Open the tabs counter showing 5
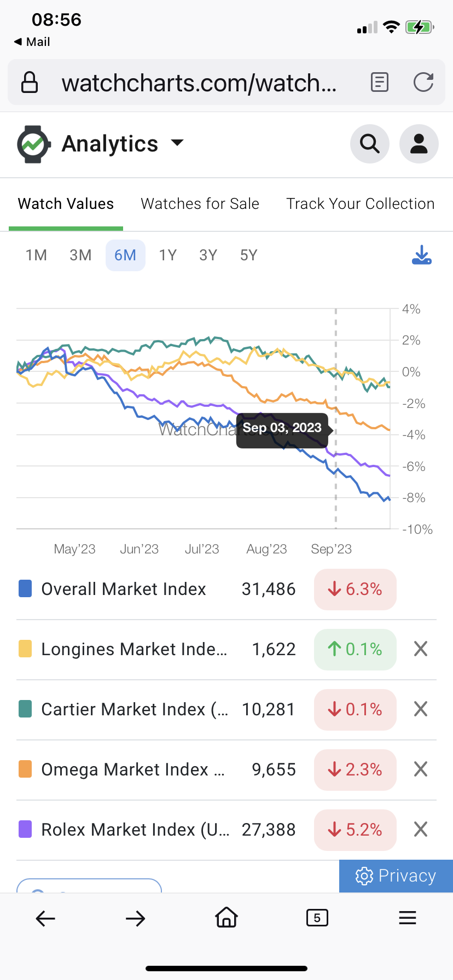This screenshot has height=980, width=453. 317,917
